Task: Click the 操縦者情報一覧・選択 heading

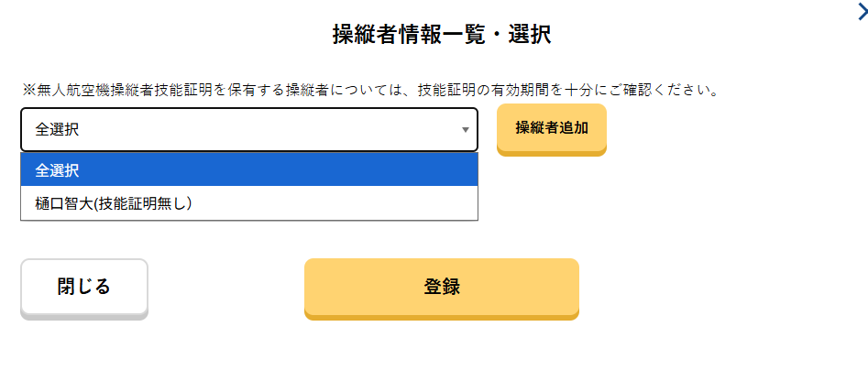Action: [x=441, y=35]
